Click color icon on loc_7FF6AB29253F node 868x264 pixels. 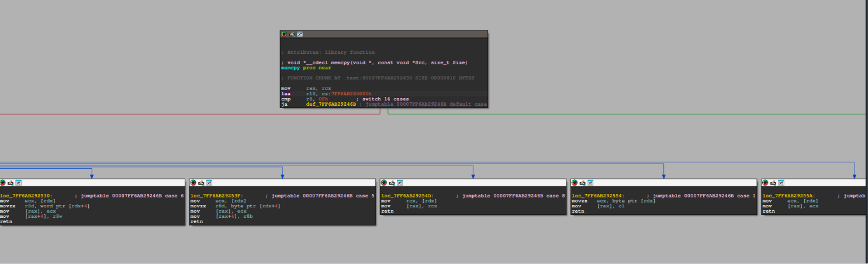pos(193,183)
